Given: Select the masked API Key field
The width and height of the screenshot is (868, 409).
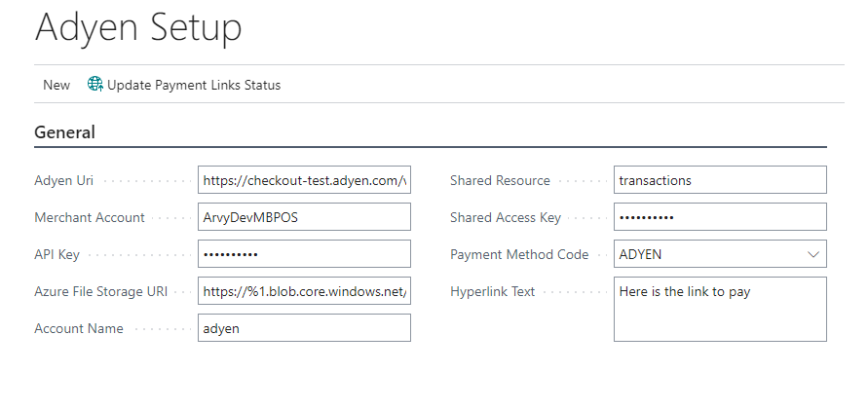Looking at the screenshot, I should (x=303, y=254).
